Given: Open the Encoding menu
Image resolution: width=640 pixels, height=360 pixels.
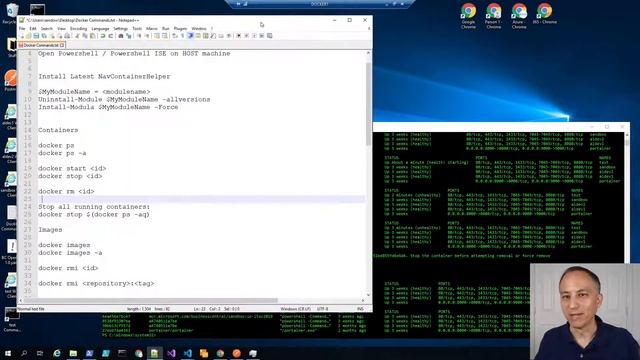Looking at the screenshot, I should 78,29.
